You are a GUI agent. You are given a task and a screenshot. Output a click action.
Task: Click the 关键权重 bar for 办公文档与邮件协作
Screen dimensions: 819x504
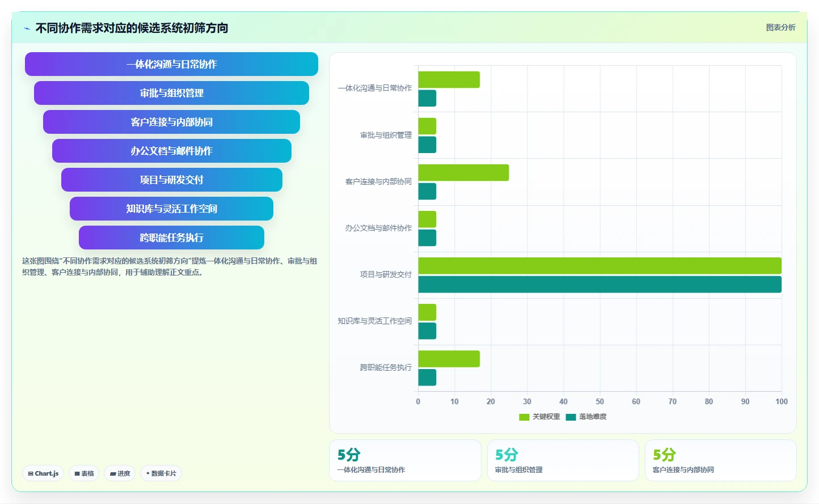click(427, 219)
